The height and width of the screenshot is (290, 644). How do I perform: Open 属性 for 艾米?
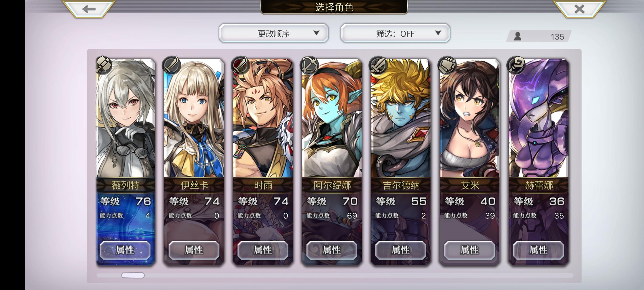(x=469, y=250)
